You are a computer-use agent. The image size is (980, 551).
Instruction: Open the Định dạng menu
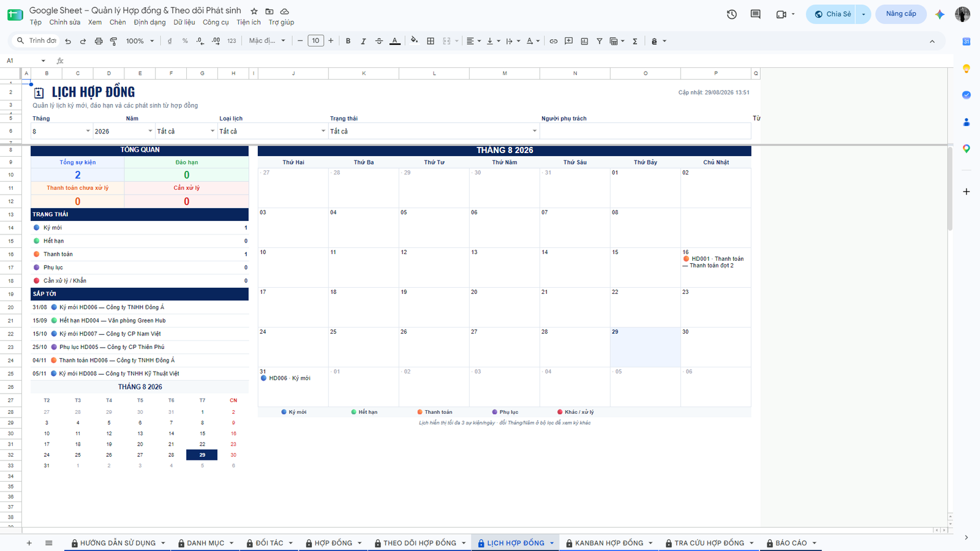point(149,22)
